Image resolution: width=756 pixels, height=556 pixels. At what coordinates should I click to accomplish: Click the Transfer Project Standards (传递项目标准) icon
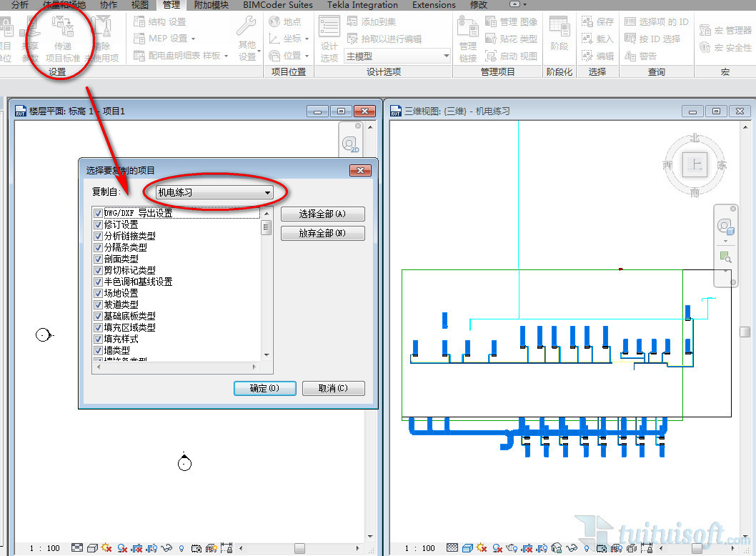pos(63,31)
